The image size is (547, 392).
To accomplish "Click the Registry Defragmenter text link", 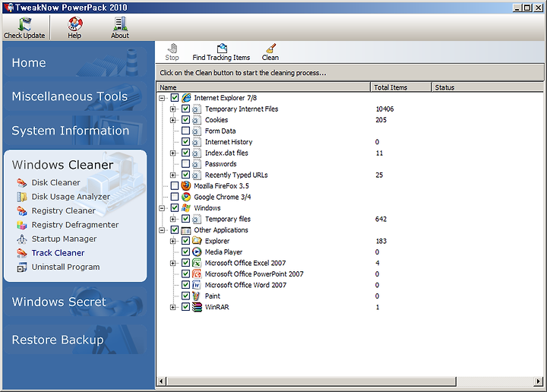I will pos(75,225).
